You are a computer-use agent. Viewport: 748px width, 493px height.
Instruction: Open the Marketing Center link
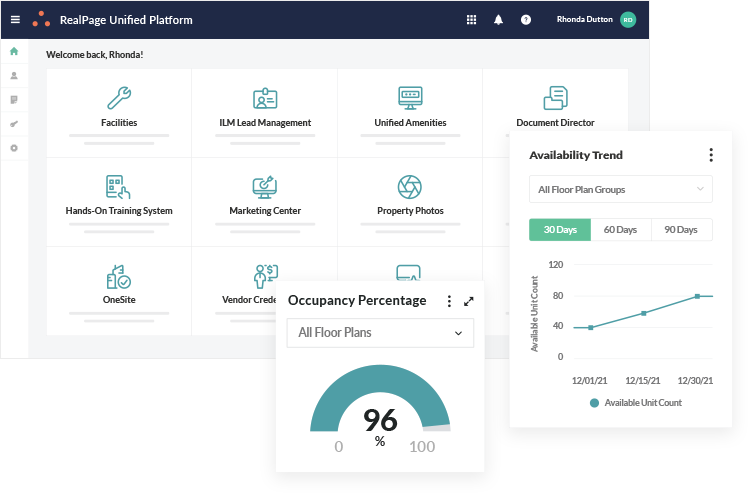click(x=265, y=211)
